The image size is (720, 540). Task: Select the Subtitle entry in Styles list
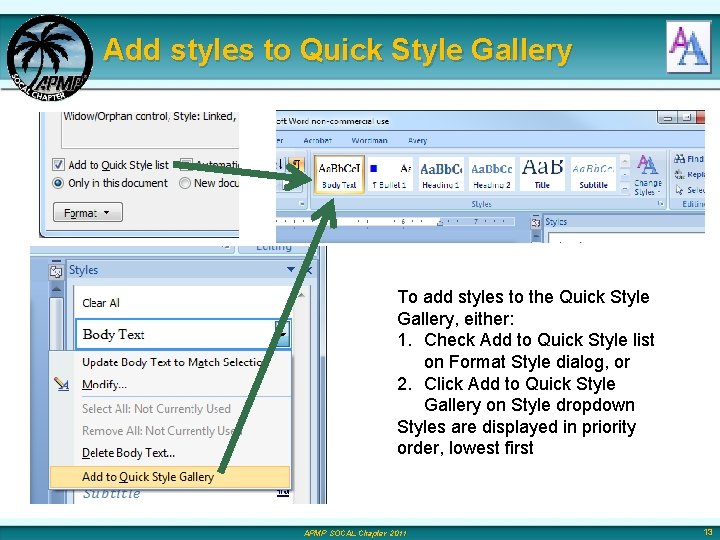tap(112, 494)
